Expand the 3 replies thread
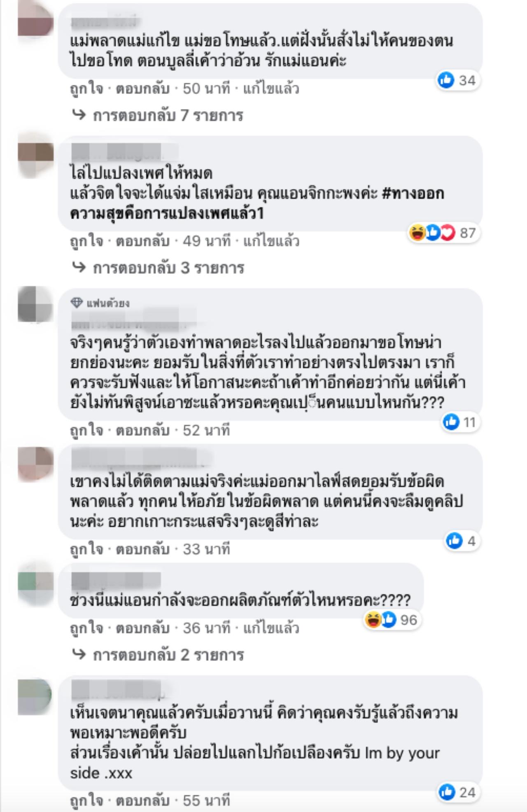Screen dimensions: 527x812 [158, 268]
